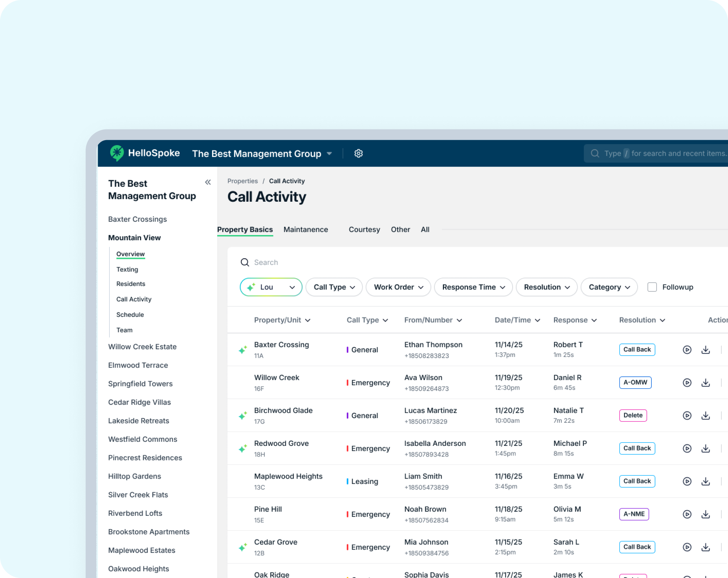Click the call activity Search field
Screen dimensions: 728x578
point(266,262)
